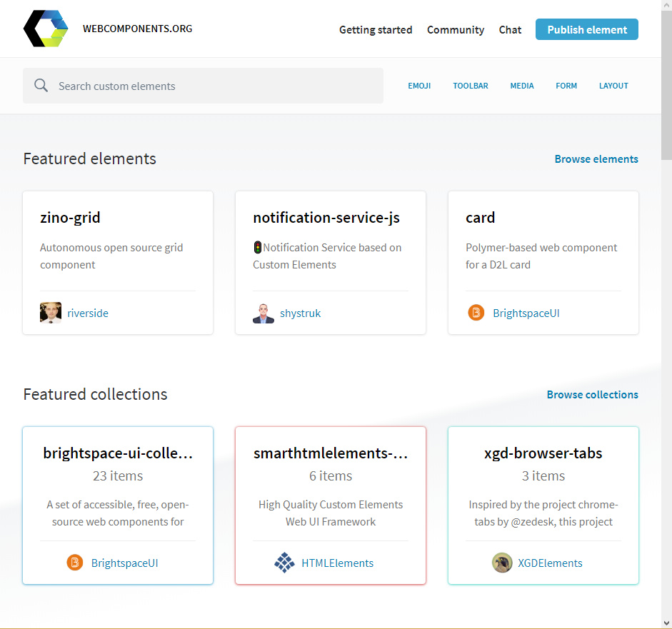Click BrightspaceUI icon in brightspace-ui collection card
Screen dimensions: 672x629
[x=75, y=563]
